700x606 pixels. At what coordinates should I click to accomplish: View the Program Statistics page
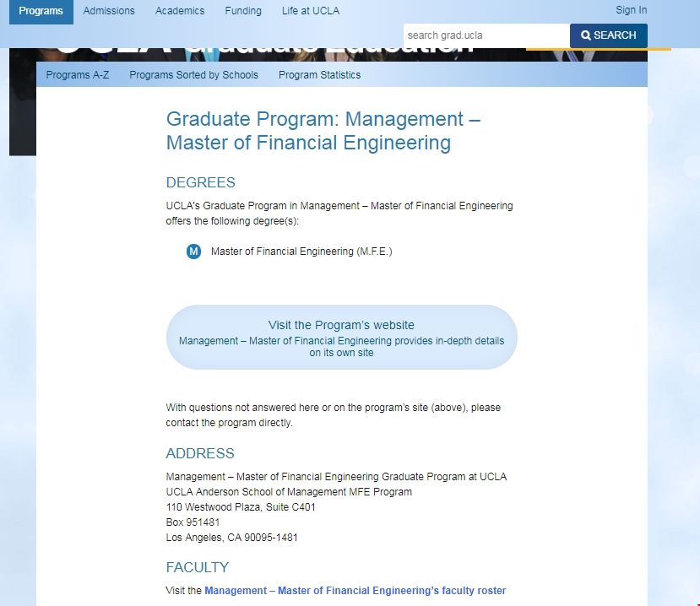(x=319, y=75)
